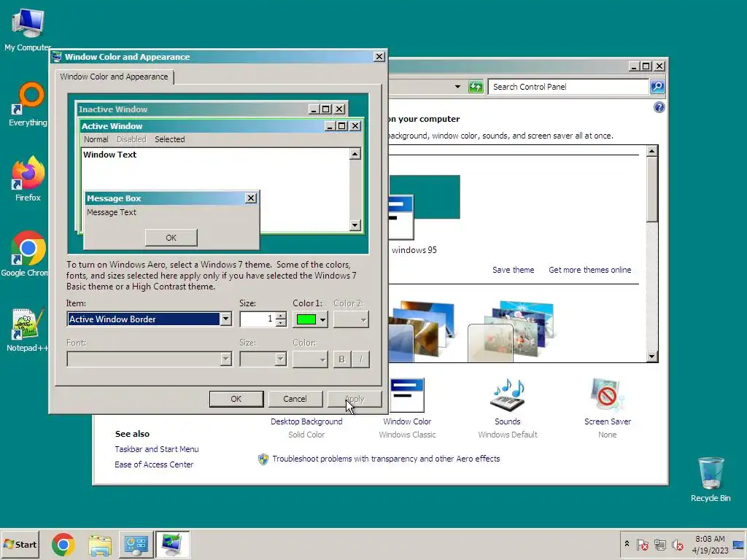Viewport: 747px width, 560px height.
Task: Click Show Desktop icon beside the clock
Action: [x=739, y=545]
